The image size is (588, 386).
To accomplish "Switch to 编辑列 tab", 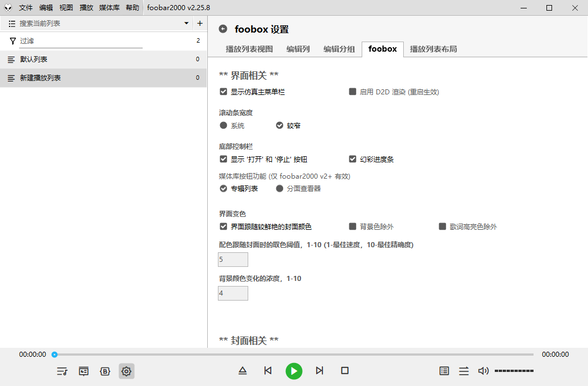I will point(298,49).
